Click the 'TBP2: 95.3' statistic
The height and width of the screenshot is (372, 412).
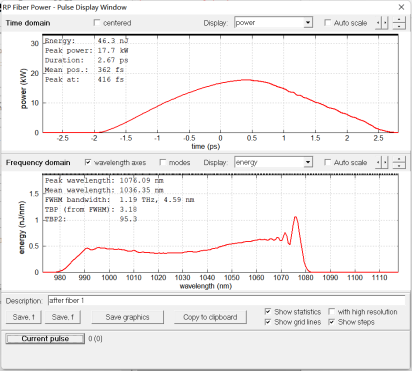click(x=91, y=219)
